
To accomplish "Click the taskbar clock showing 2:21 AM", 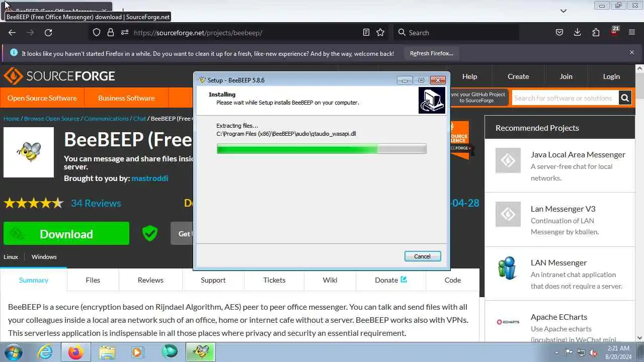I will 618,352.
